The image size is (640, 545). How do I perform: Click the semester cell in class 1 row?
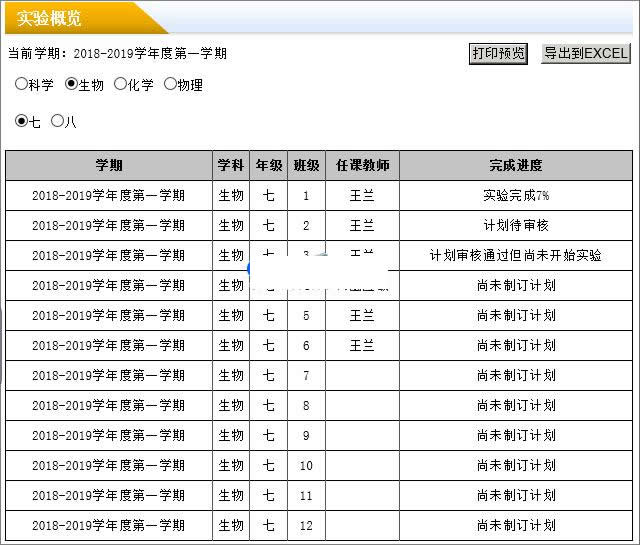click(x=109, y=196)
